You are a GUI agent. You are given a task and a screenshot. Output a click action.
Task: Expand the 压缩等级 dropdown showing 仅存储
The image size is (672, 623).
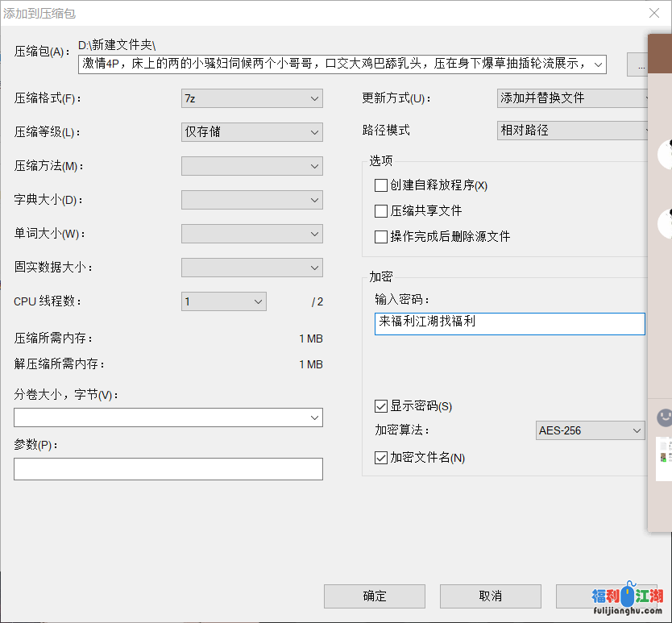click(x=251, y=132)
